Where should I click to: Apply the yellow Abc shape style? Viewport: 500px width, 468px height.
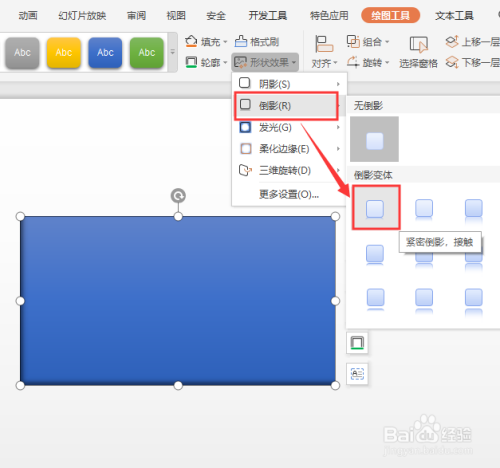coord(64,53)
